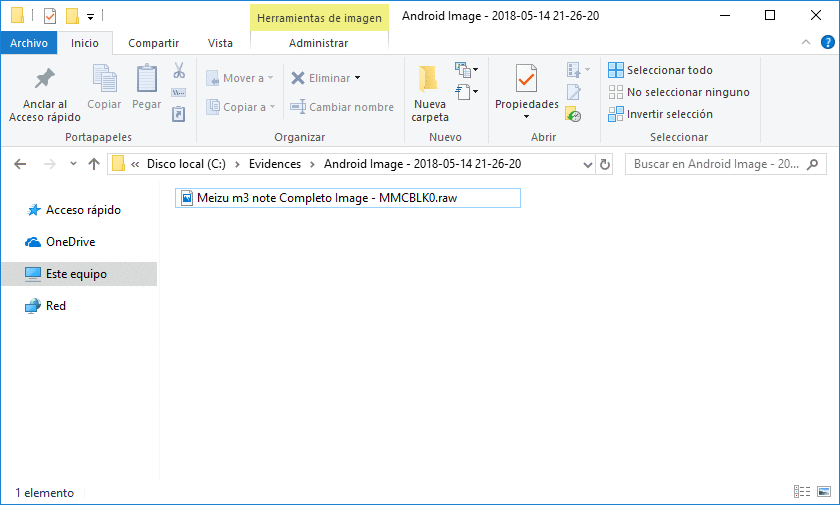Open recent locations dropdown arrow
Screen dimensions: 840x505
click(72, 164)
